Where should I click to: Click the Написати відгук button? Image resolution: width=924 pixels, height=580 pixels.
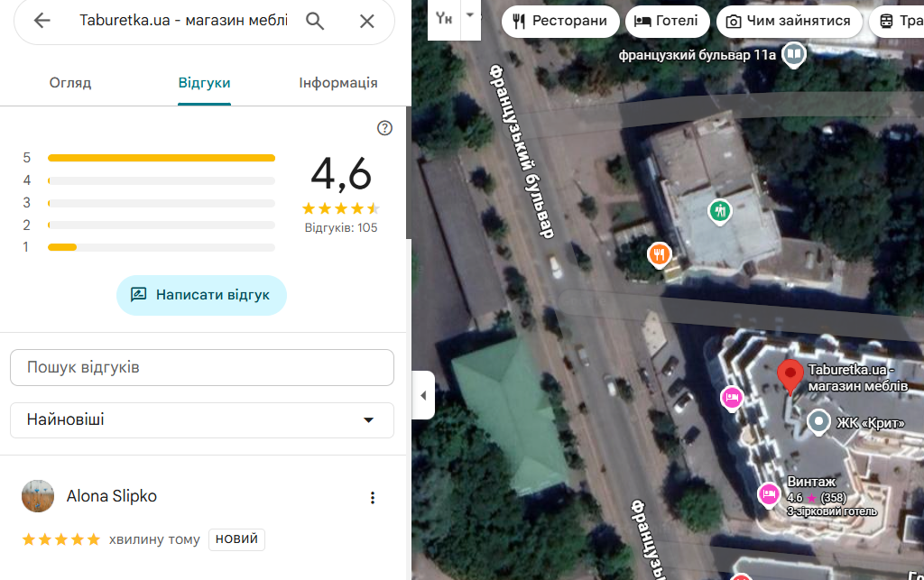[201, 295]
